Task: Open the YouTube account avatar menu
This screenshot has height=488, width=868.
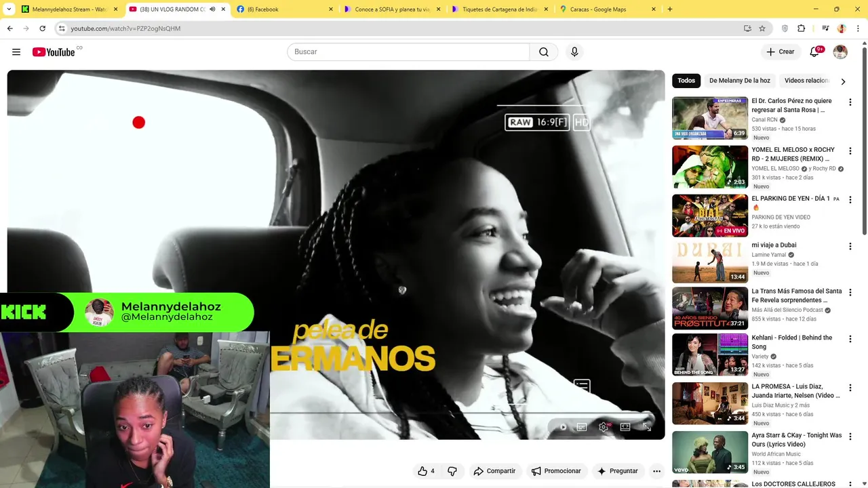Action: pos(840,52)
